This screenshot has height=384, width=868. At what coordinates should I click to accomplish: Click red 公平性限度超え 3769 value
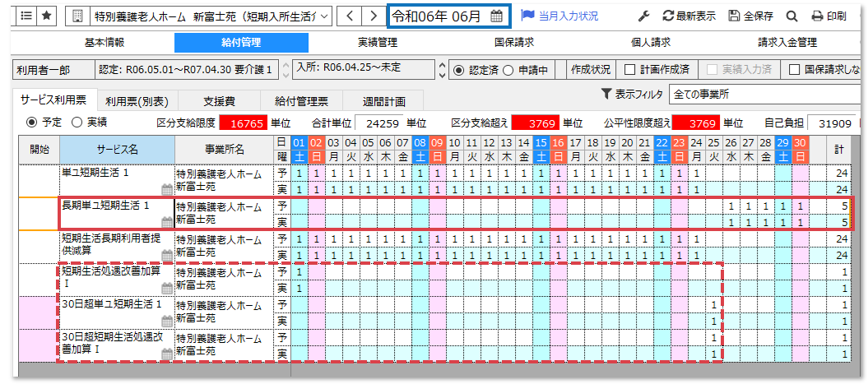point(696,123)
